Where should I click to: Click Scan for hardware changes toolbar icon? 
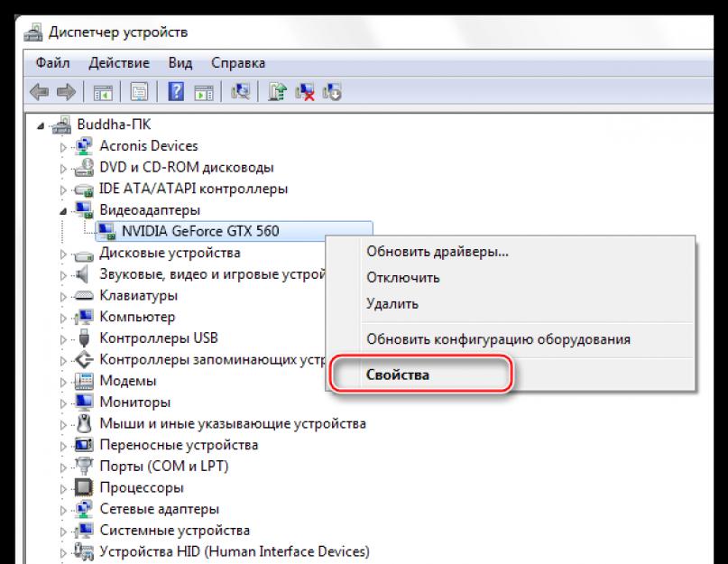[x=241, y=91]
